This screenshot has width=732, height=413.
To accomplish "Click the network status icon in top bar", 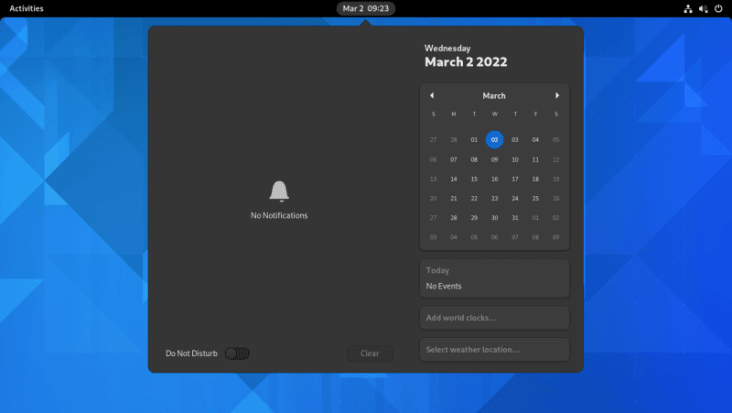I will (688, 8).
